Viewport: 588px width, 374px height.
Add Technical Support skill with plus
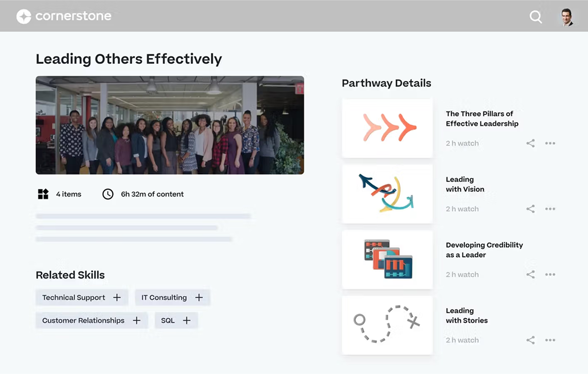117,297
